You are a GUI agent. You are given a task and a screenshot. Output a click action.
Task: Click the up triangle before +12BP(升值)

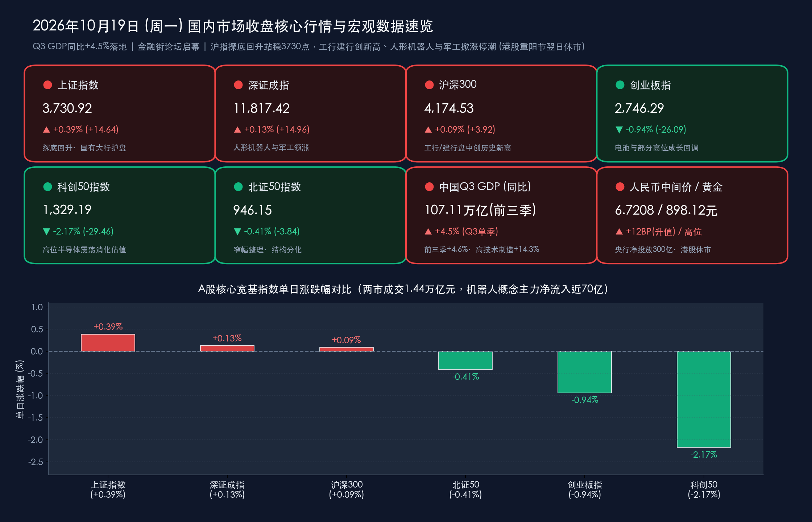coord(619,231)
